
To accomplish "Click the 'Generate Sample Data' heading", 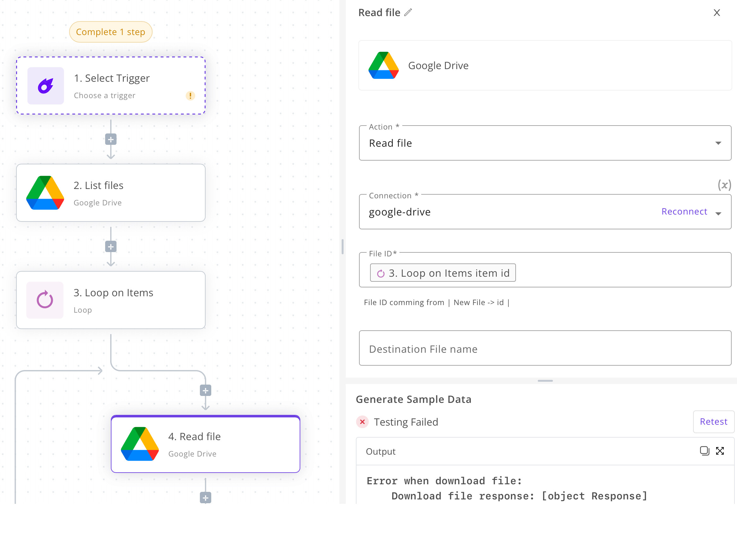I will [x=413, y=399].
